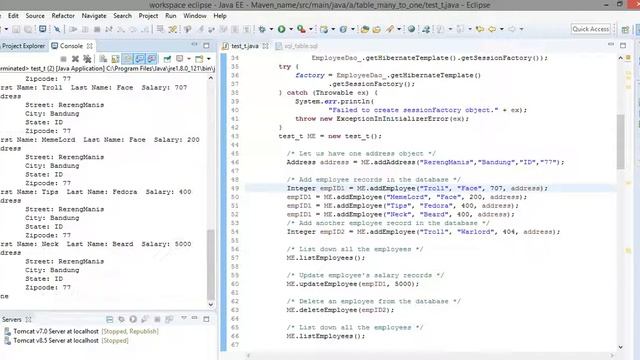Open the Run button dropdown arrow
This screenshot has height=360, width=640.
click(291, 29)
